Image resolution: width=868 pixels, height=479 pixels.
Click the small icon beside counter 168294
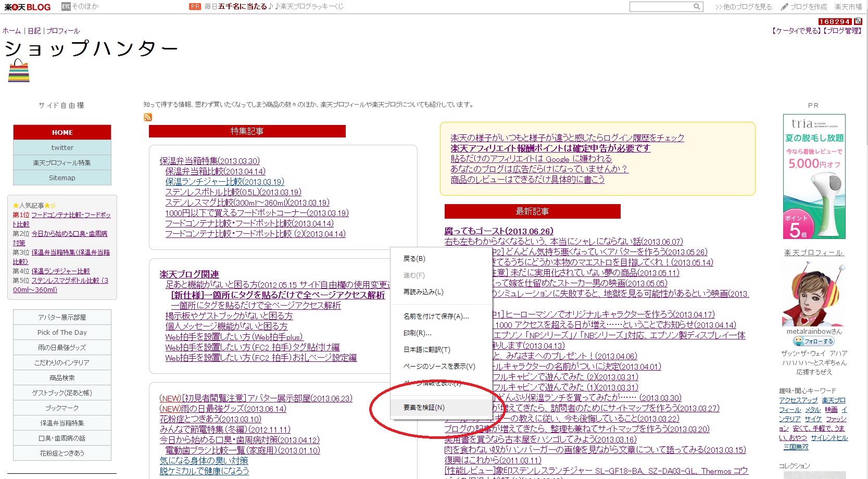[x=858, y=21]
